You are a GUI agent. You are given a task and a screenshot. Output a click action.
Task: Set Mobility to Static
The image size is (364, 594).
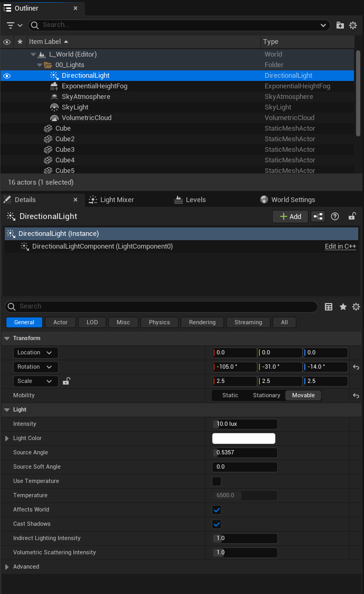tap(230, 395)
